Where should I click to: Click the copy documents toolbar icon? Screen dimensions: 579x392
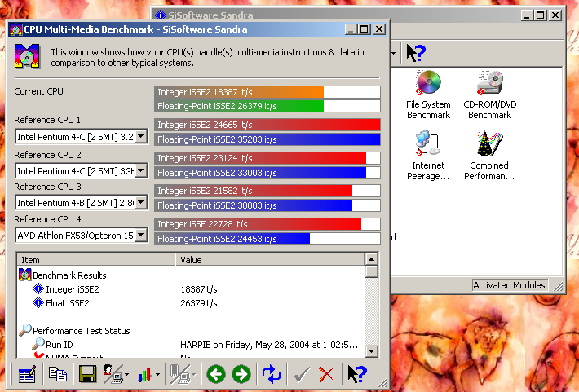coord(58,374)
